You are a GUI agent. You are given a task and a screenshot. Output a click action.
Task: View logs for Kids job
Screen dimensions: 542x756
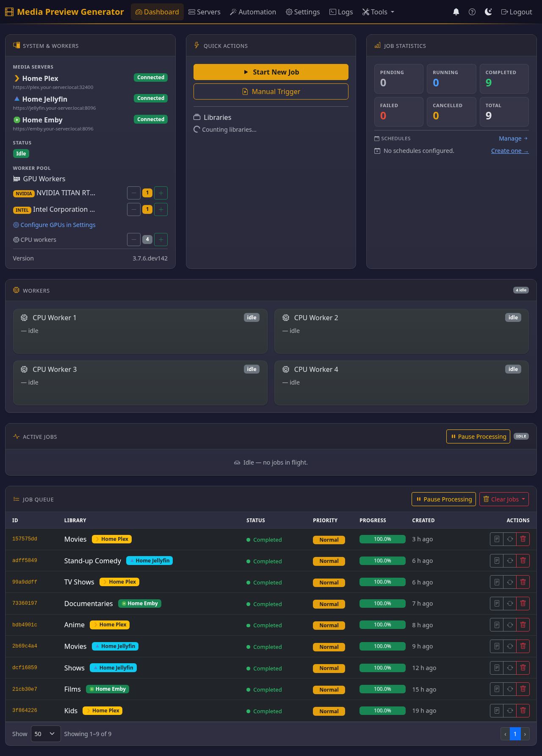(x=497, y=711)
